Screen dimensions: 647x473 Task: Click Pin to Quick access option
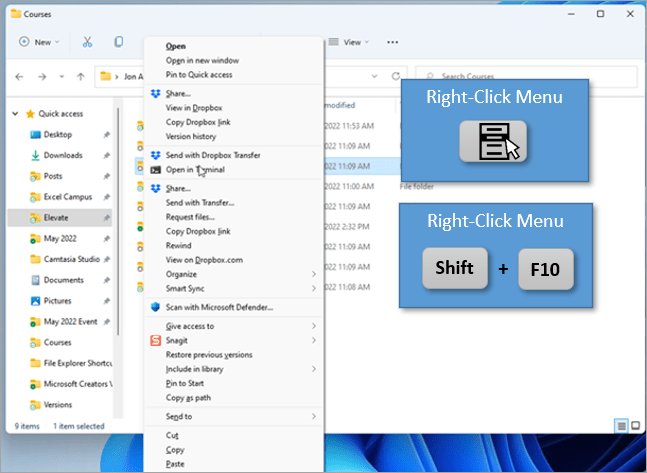[200, 74]
